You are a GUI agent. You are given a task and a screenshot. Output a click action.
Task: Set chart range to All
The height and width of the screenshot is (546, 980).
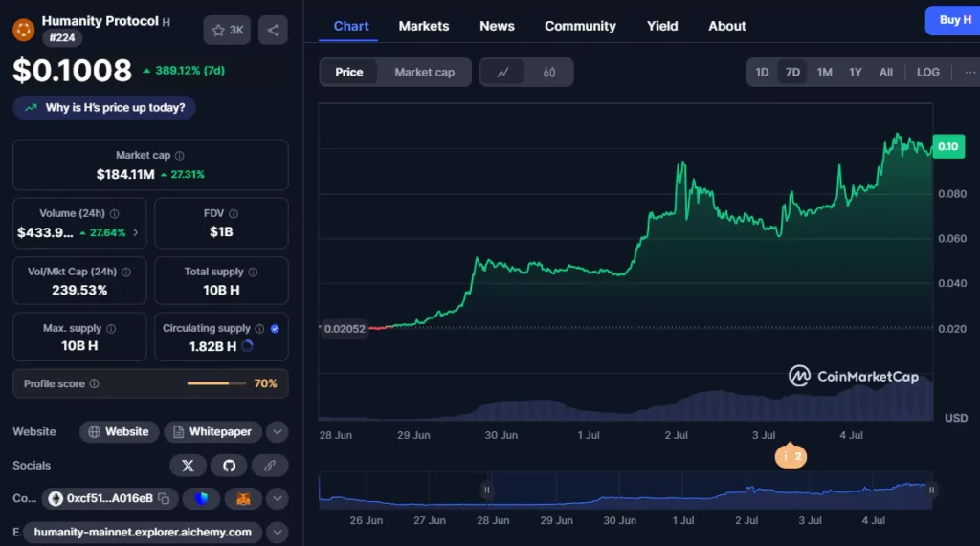tap(885, 73)
